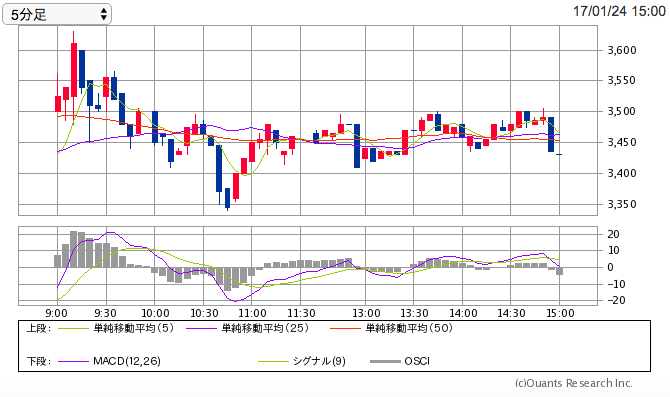The height and width of the screenshot is (397, 670).
Task: Click the 上段: legend row label
Action: coord(39,329)
